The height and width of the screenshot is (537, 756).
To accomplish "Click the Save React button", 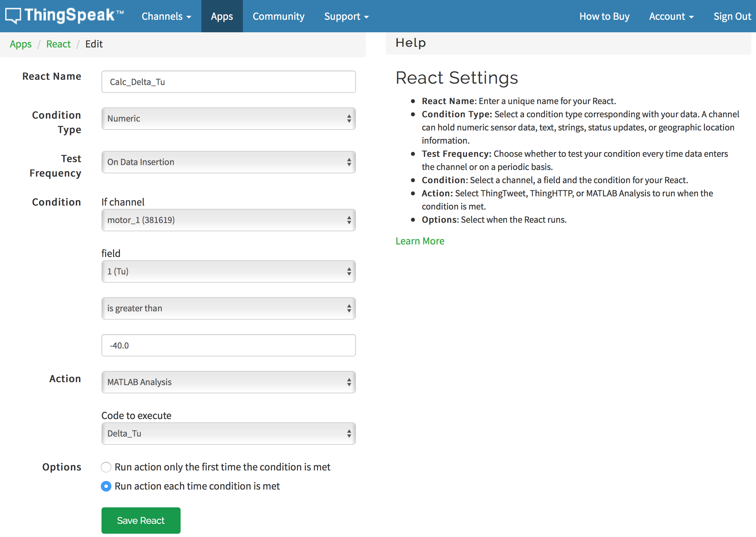I will click(140, 520).
